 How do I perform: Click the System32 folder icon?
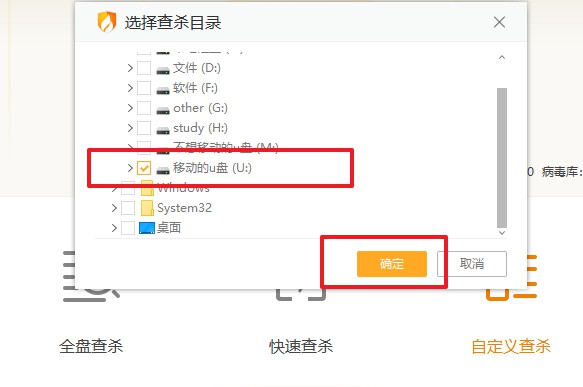pos(147,208)
